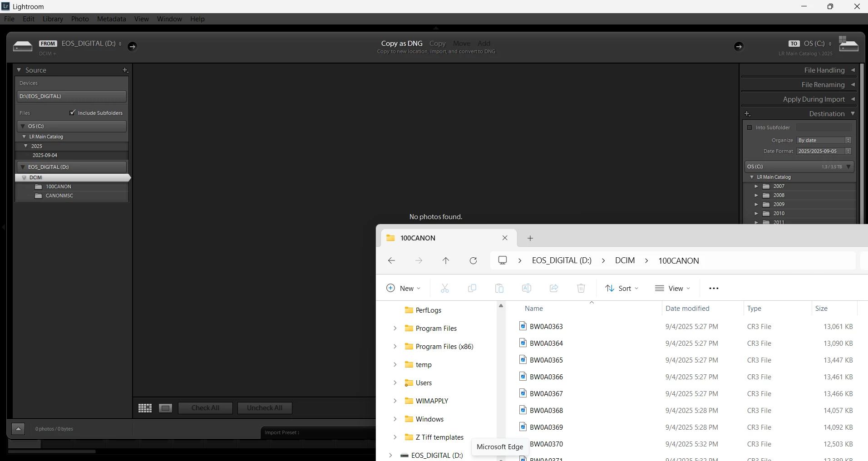Select the CANONMSC folder in Source
868x461 pixels.
(59, 196)
